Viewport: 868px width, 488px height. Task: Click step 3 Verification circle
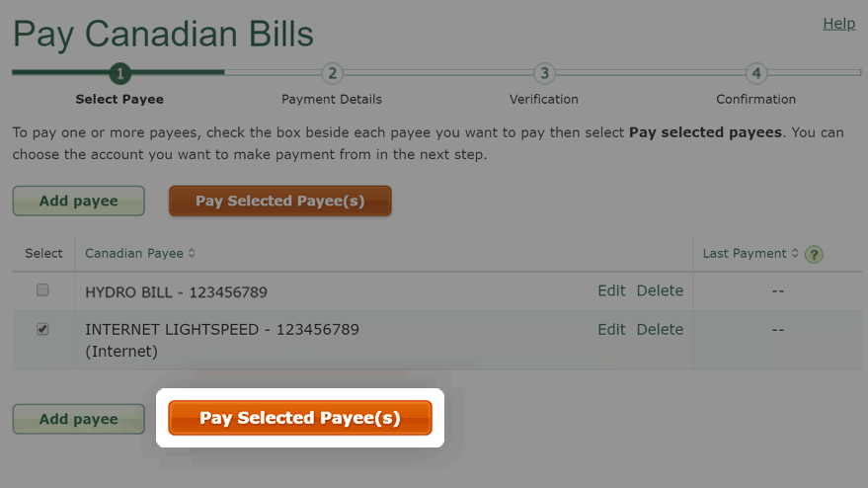544,73
